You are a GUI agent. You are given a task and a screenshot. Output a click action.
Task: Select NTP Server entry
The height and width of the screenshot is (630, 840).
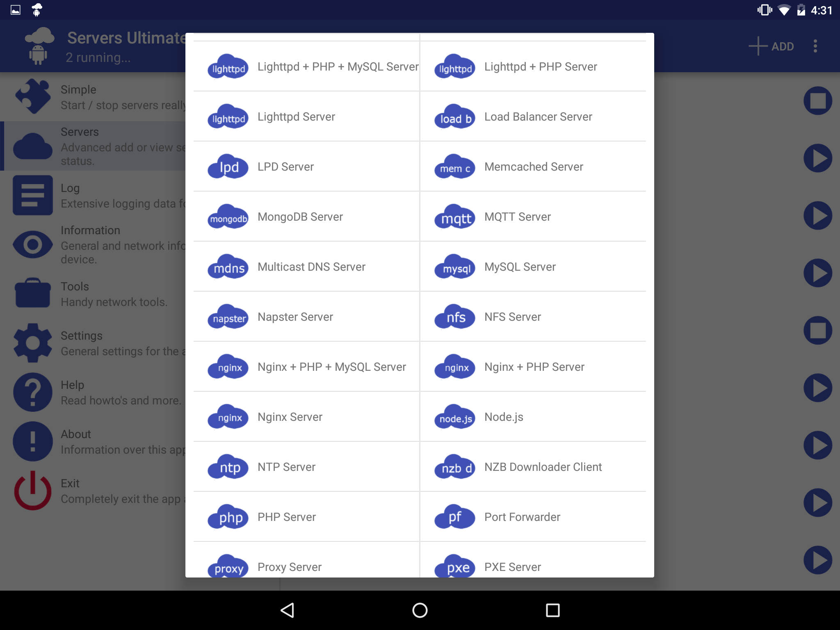[306, 467]
